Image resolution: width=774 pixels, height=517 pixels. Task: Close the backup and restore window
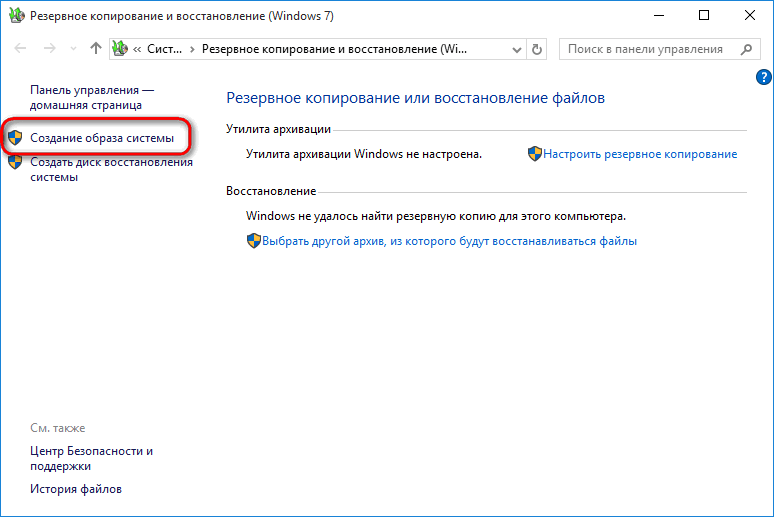(x=750, y=15)
